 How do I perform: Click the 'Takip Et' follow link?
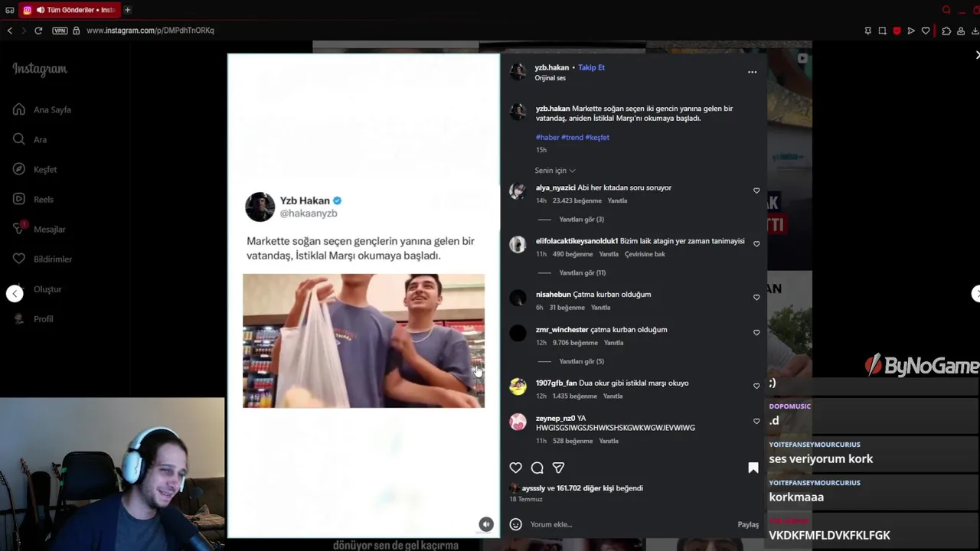[x=591, y=67]
